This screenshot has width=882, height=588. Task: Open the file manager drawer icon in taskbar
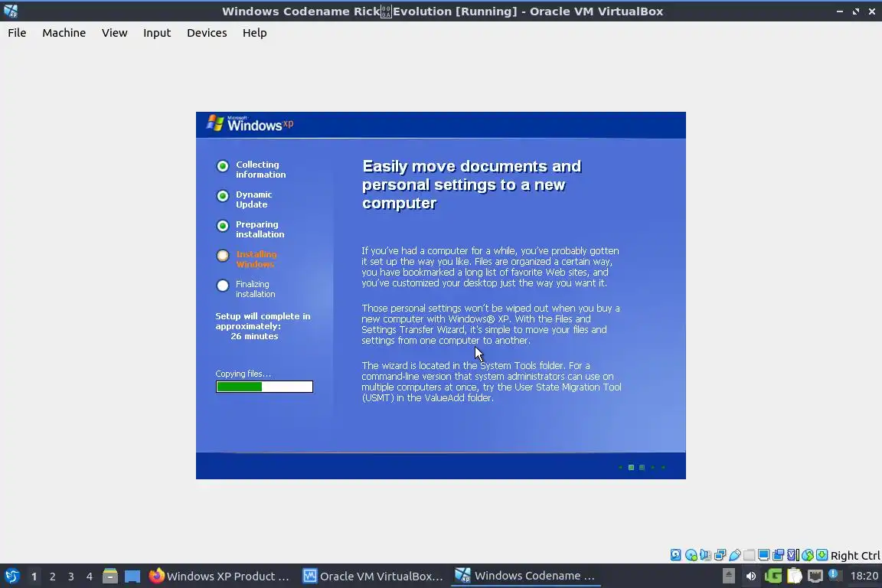coord(110,576)
